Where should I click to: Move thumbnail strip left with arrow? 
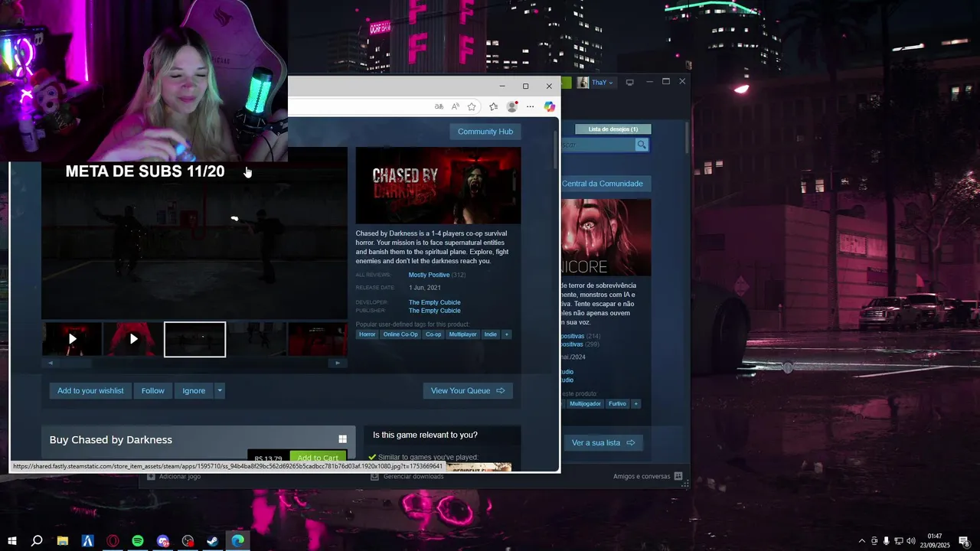[51, 363]
